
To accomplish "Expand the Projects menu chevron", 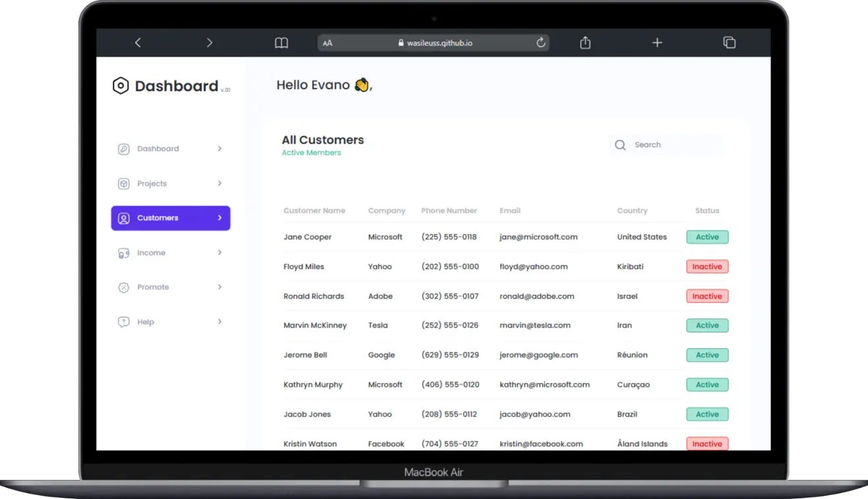I will point(220,183).
